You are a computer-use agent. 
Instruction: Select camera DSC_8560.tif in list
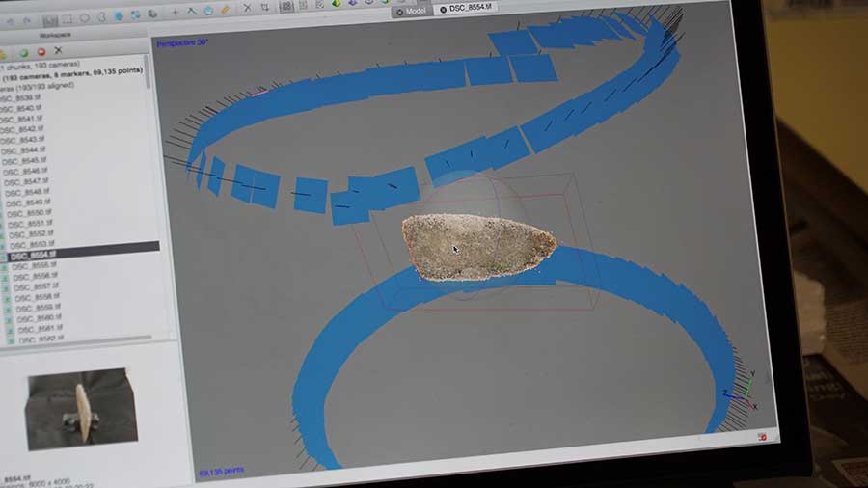click(39, 318)
